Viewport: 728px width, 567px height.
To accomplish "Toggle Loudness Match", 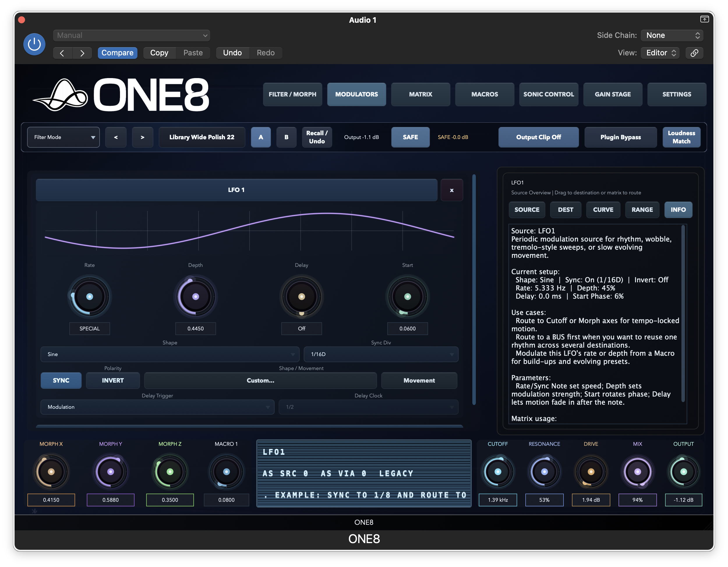I will coord(681,137).
